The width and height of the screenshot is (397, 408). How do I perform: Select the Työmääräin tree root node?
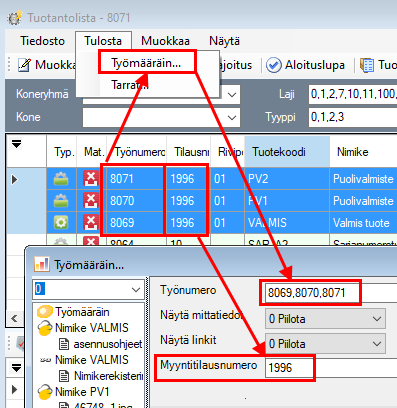pos(82,312)
